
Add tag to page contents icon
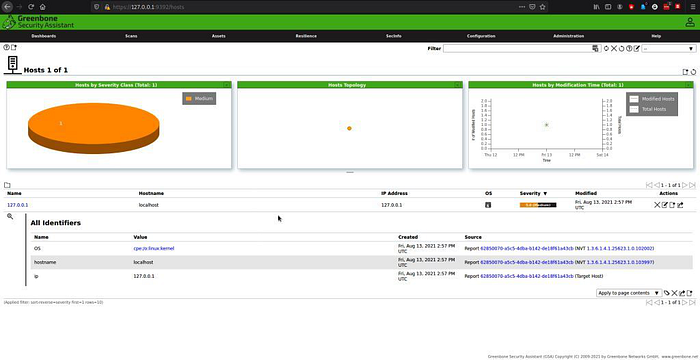[x=667, y=293]
